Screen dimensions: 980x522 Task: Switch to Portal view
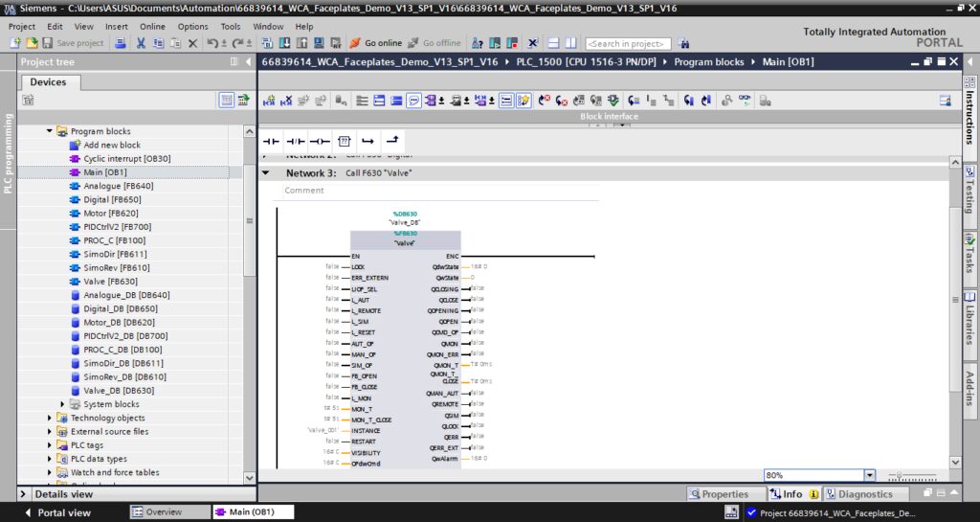[57, 512]
